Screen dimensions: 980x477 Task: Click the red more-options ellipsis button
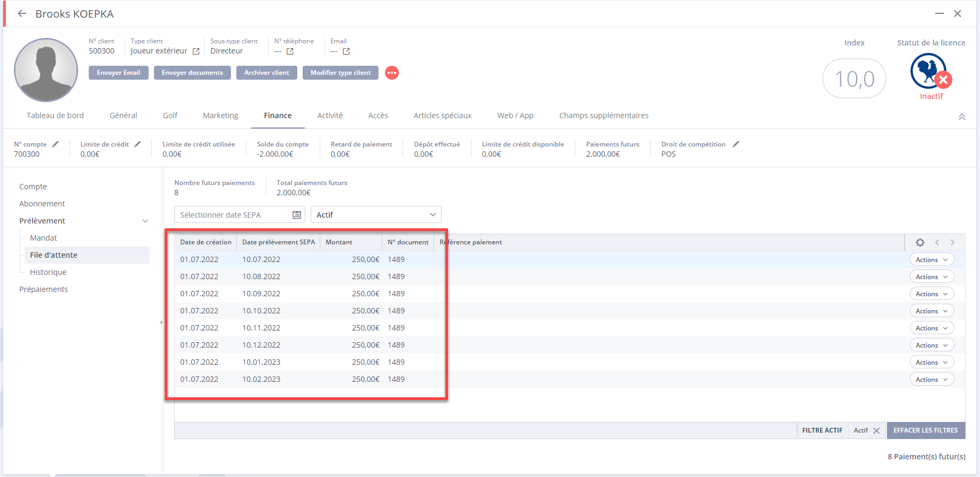392,73
